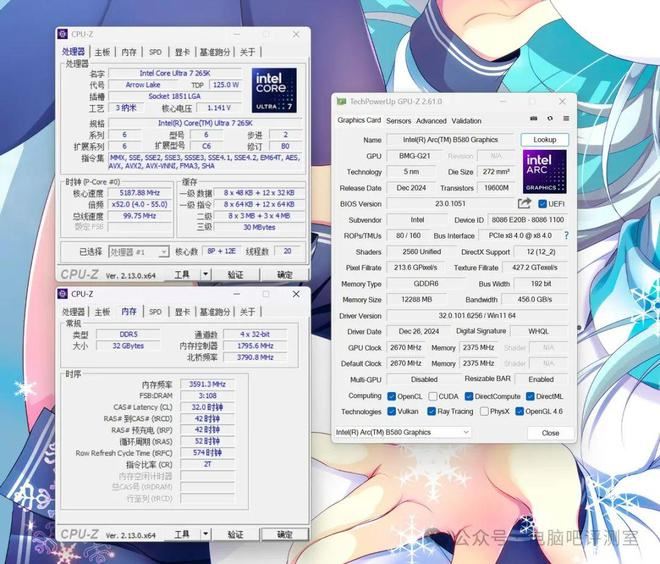Click the BIOS export share icon
Viewport: 660px width, 564px height.
point(524,204)
